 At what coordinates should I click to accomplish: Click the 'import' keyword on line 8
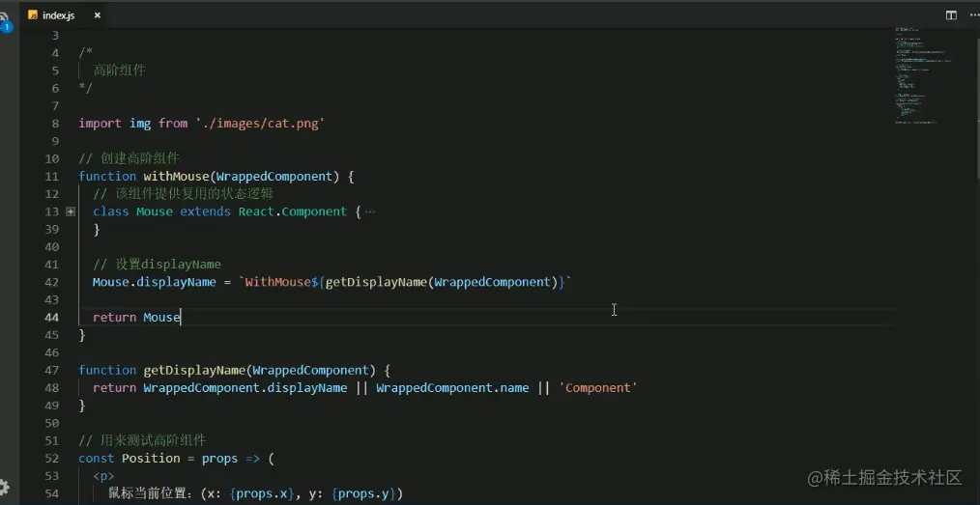pos(100,124)
